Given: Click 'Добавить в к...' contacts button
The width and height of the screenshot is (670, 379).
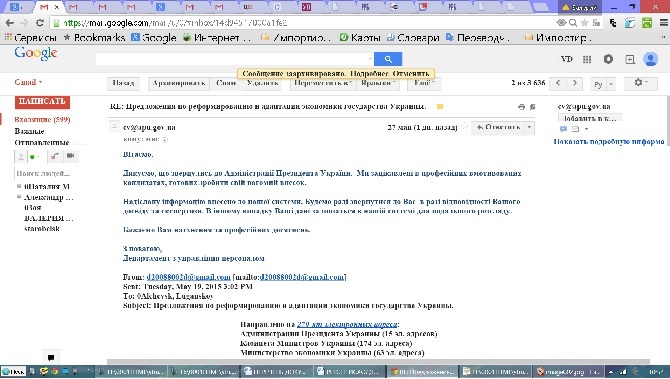Looking at the screenshot, I should [x=590, y=118].
